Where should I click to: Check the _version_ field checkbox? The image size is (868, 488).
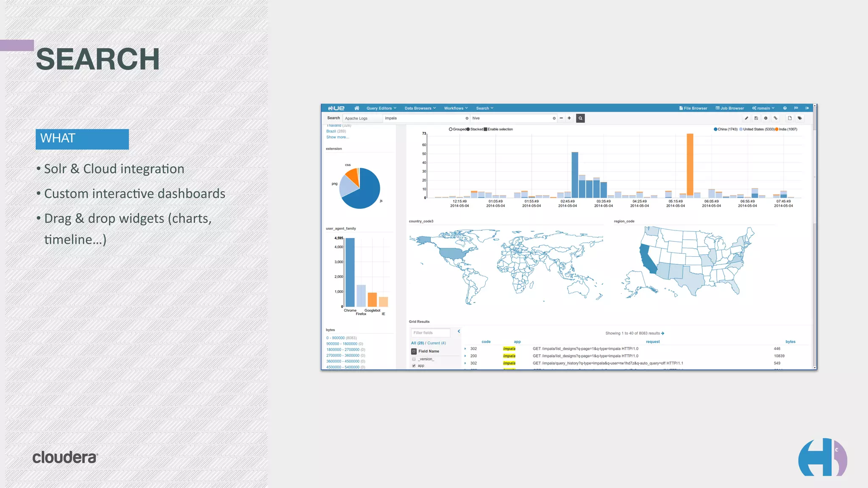pos(414,359)
